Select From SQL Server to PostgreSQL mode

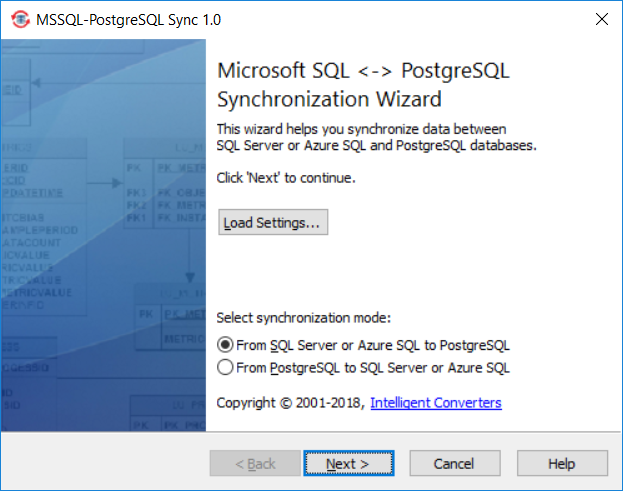(226, 345)
